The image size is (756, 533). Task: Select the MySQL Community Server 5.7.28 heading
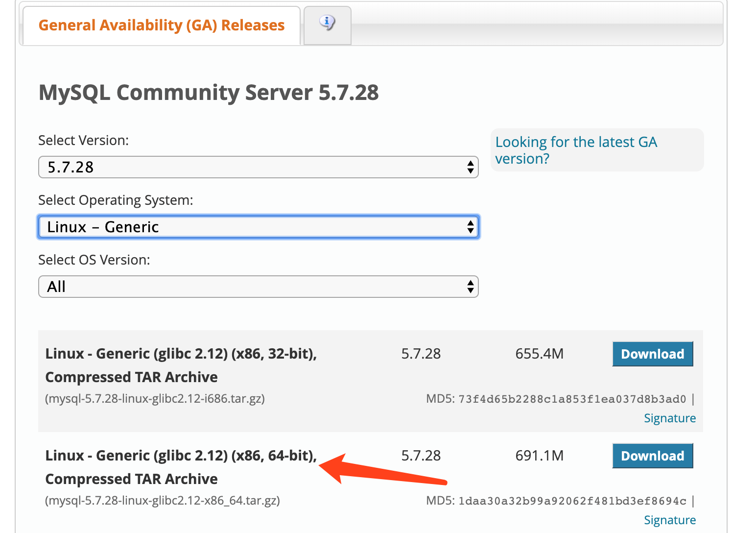209,93
